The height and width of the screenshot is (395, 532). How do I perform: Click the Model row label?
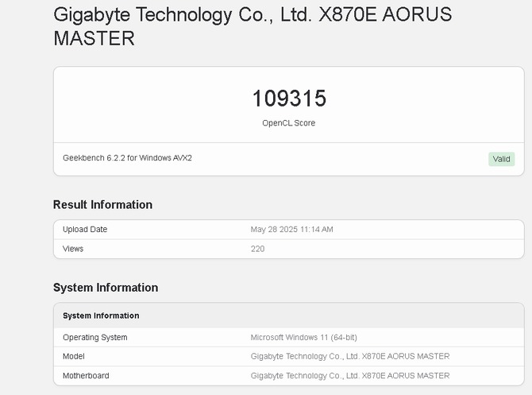[x=74, y=357]
